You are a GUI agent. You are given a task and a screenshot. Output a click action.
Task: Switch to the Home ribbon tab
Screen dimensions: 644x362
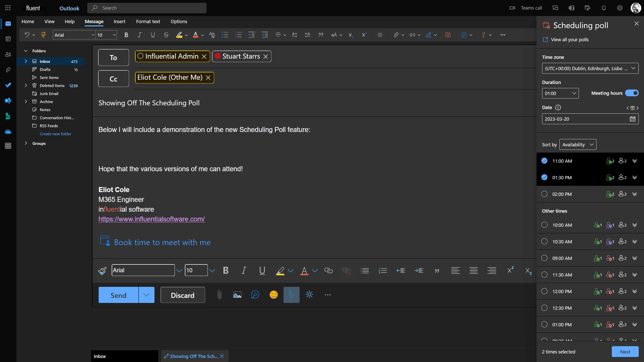point(28,22)
